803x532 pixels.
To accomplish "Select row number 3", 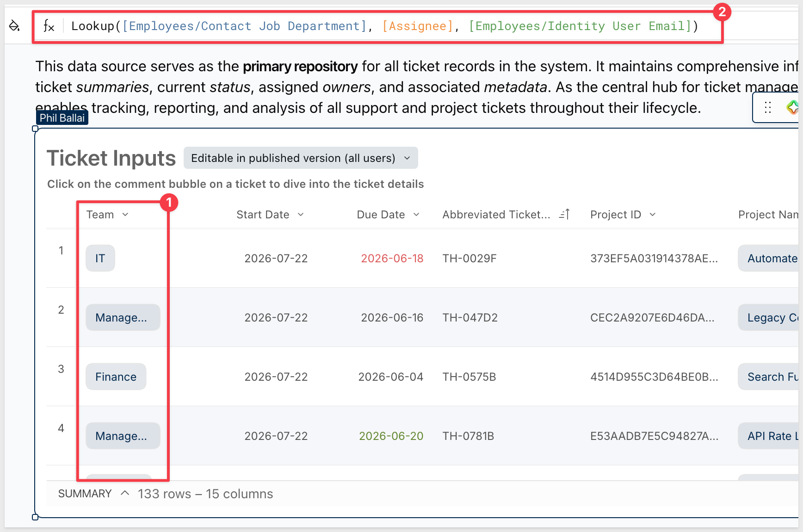I will pyautogui.click(x=61, y=369).
